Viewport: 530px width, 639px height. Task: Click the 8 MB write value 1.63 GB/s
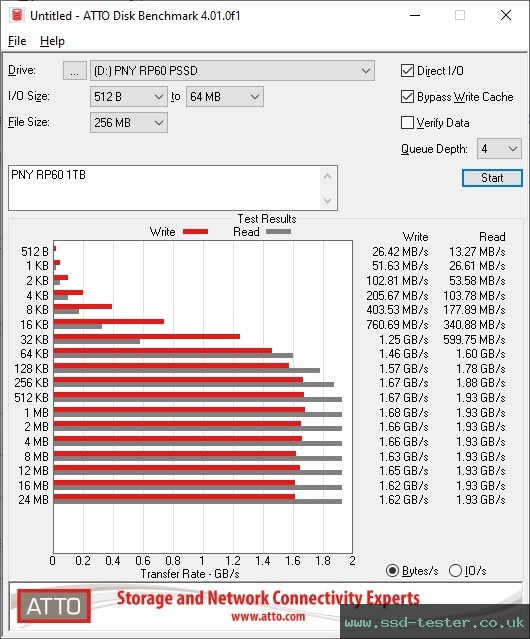pos(404,457)
